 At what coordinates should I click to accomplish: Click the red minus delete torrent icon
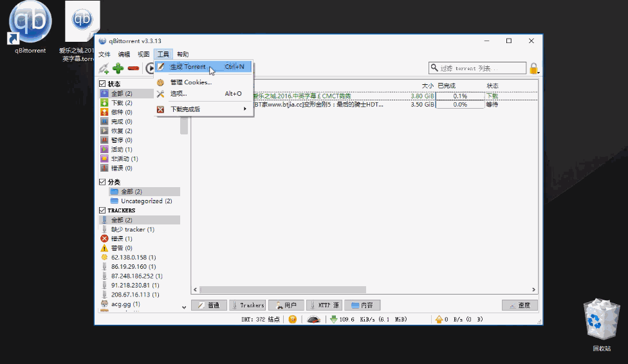[x=133, y=68]
